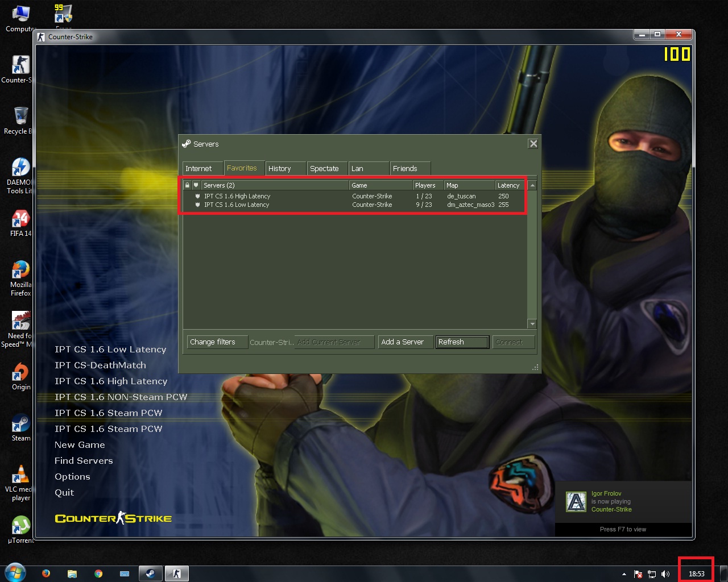The height and width of the screenshot is (582, 728).
Task: Sort servers by Players column
Action: click(x=428, y=185)
